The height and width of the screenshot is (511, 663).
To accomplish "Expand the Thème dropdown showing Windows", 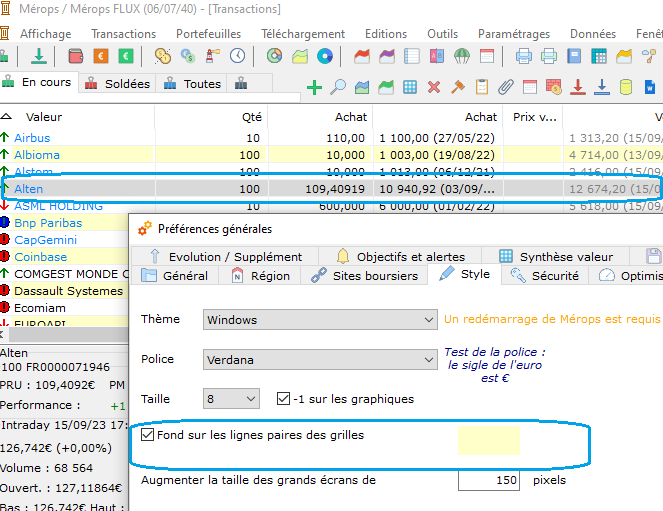I will pyautogui.click(x=320, y=320).
